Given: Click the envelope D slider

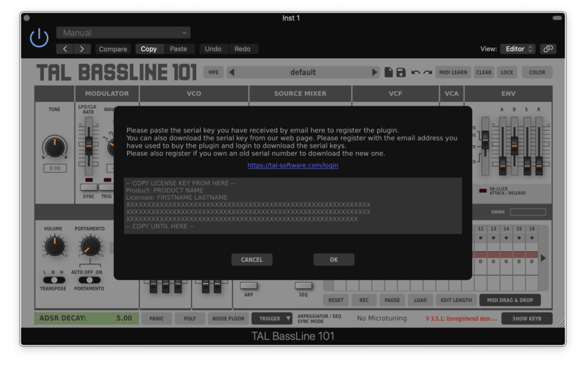Looking at the screenshot, I should [x=514, y=146].
